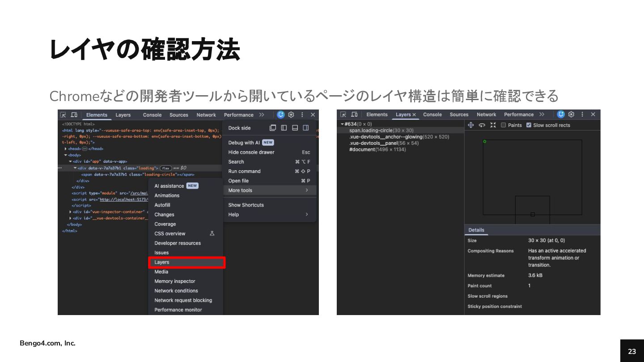Select span.loading-circle layer row
The image size is (644, 362).
click(401, 130)
